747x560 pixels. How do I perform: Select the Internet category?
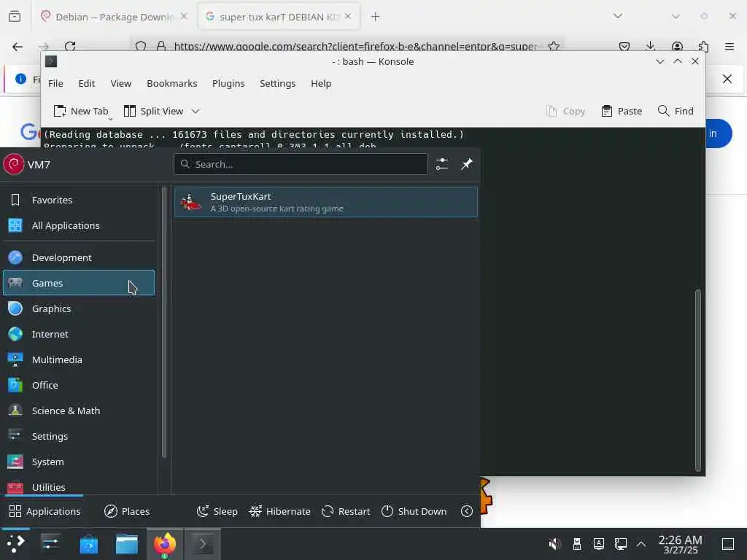pos(79,334)
